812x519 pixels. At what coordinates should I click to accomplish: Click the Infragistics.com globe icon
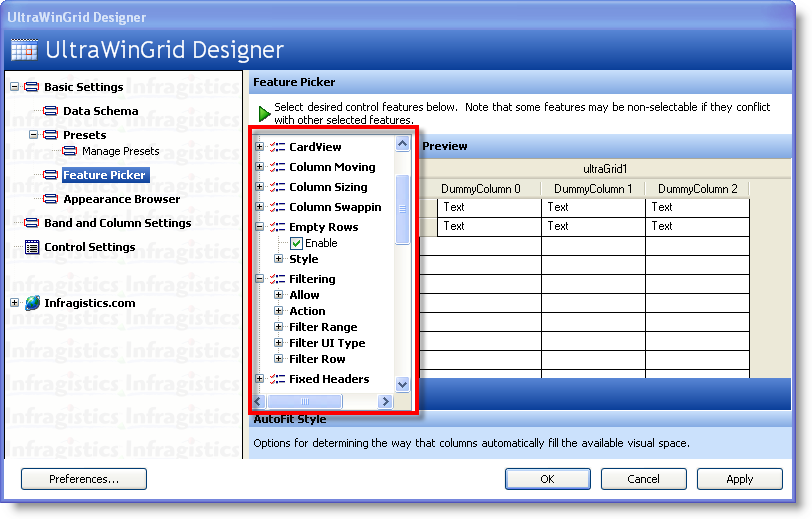[x=32, y=303]
